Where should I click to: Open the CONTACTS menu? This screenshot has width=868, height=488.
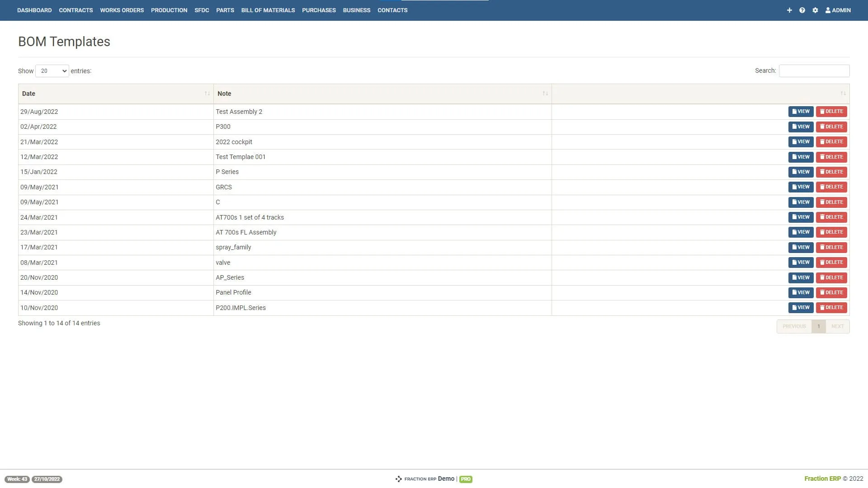(x=392, y=10)
